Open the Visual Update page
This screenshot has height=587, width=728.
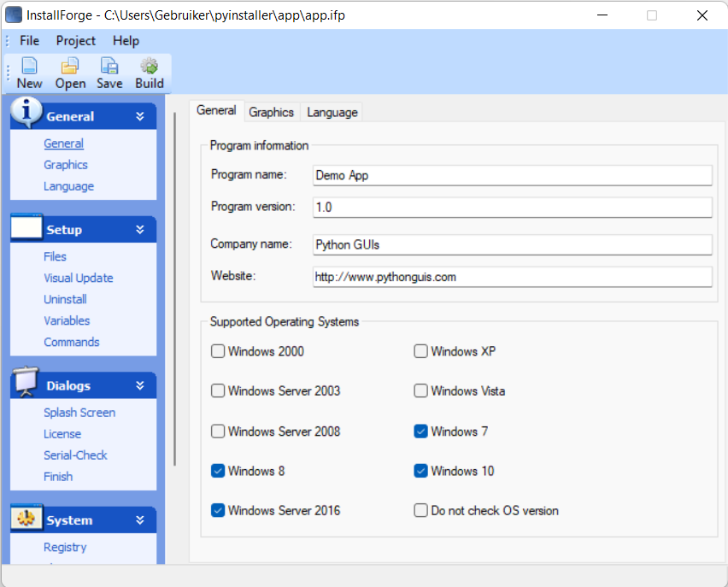click(79, 279)
